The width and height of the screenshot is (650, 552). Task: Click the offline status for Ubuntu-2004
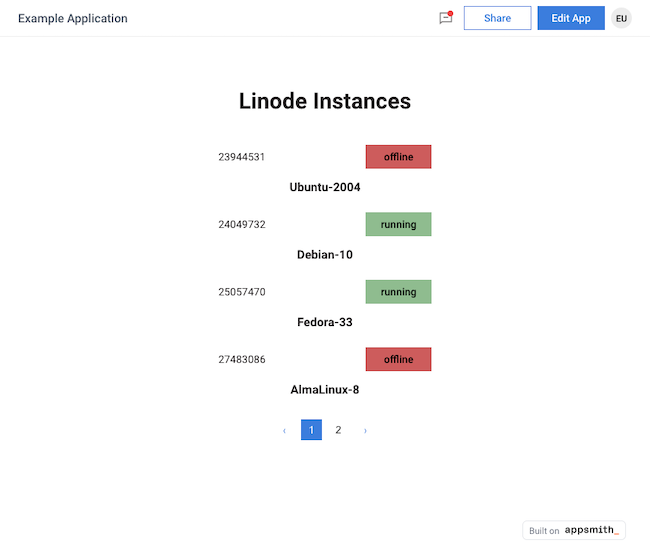point(398,157)
